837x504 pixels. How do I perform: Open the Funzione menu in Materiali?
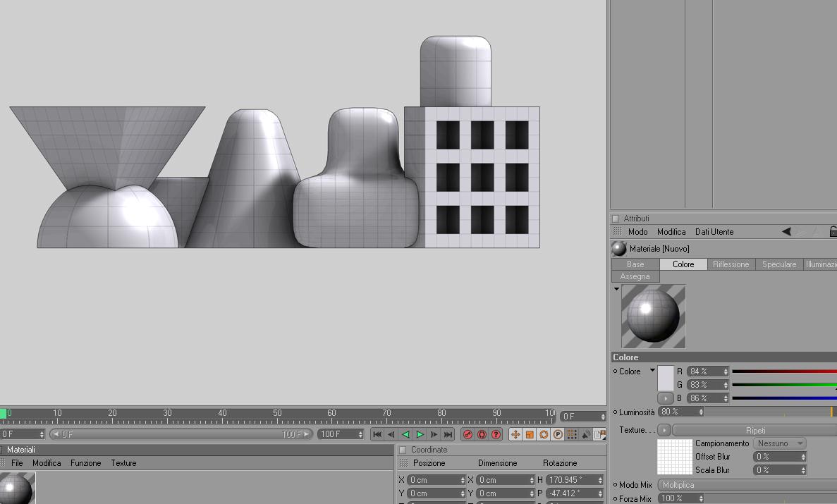pos(85,463)
